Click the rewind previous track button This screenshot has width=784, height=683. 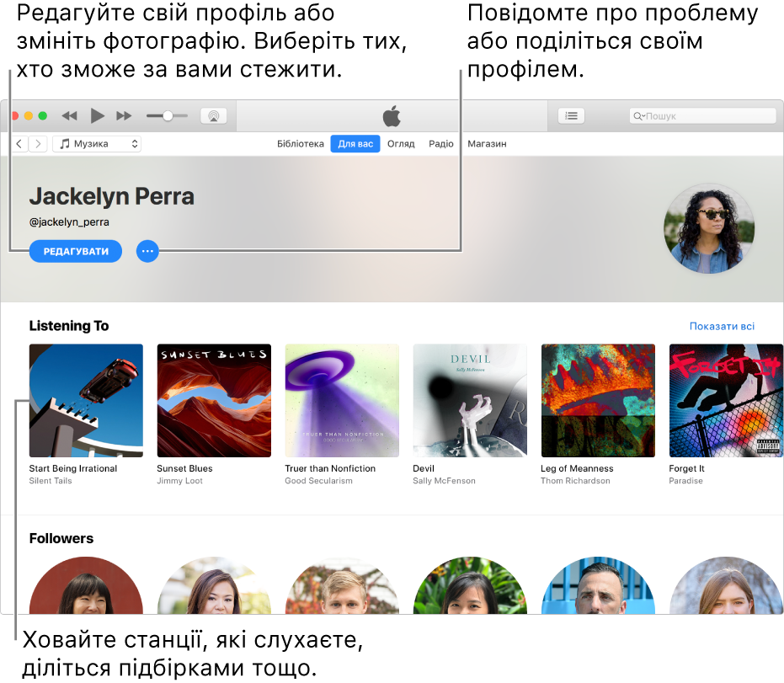point(70,116)
